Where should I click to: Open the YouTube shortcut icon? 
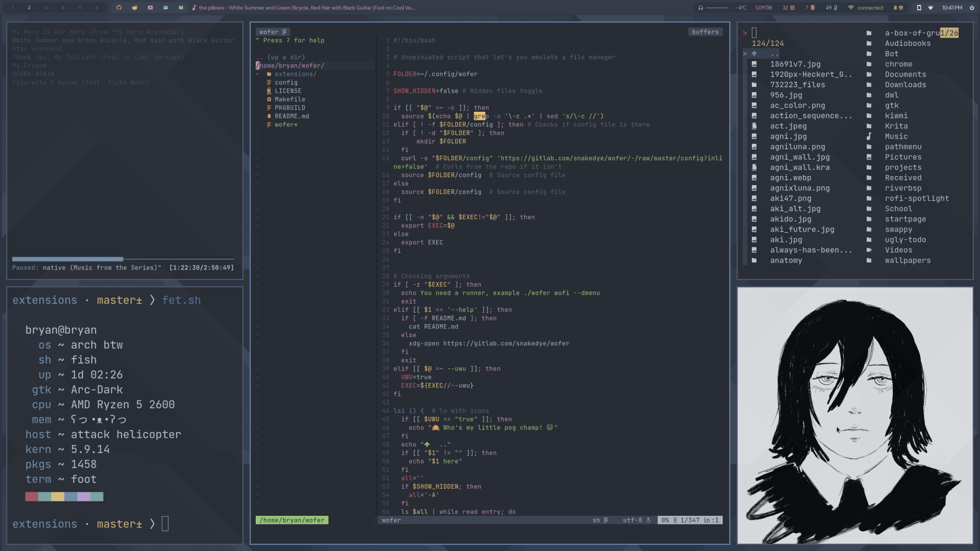pyautogui.click(x=150, y=8)
